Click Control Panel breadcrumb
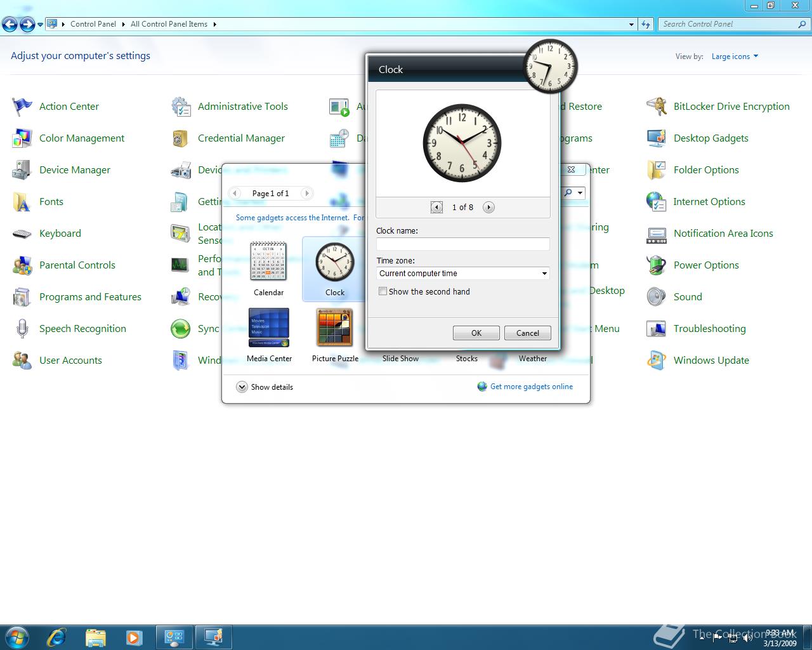 click(x=93, y=24)
